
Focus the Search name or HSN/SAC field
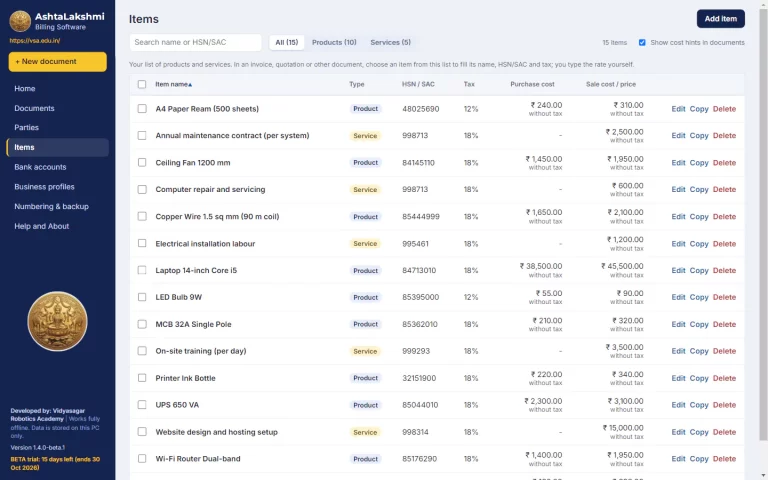[195, 42]
